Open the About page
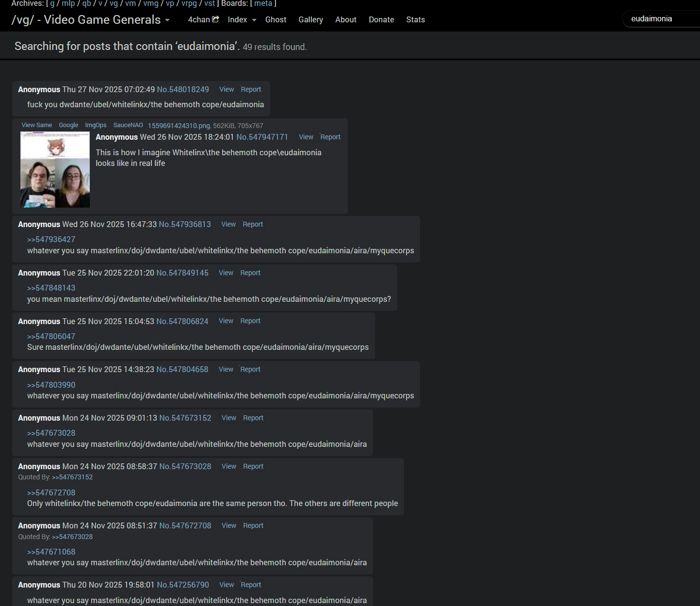 [x=346, y=20]
